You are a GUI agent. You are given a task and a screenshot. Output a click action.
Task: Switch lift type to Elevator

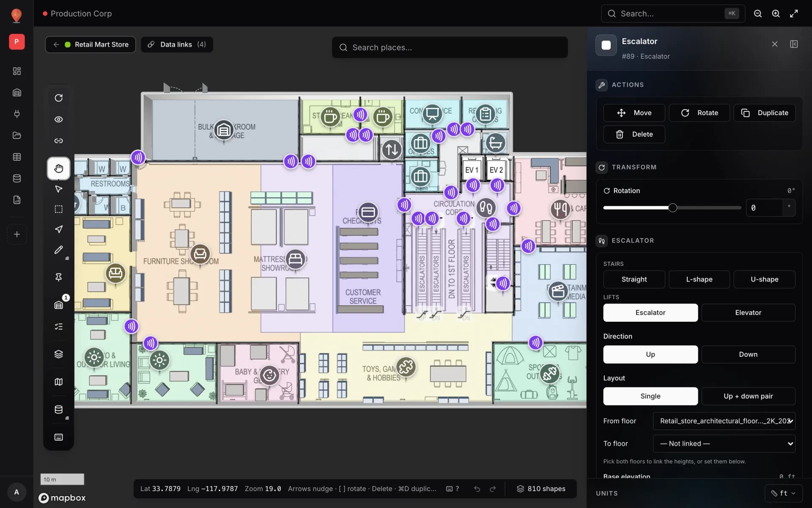(x=748, y=312)
